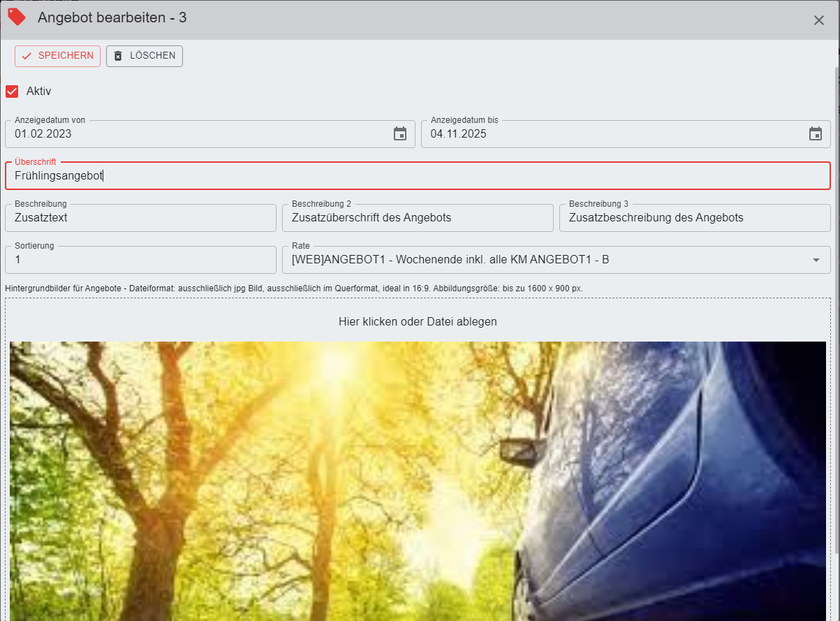Click the red tag icon in title bar
The height and width of the screenshot is (621, 840).
coord(17,17)
